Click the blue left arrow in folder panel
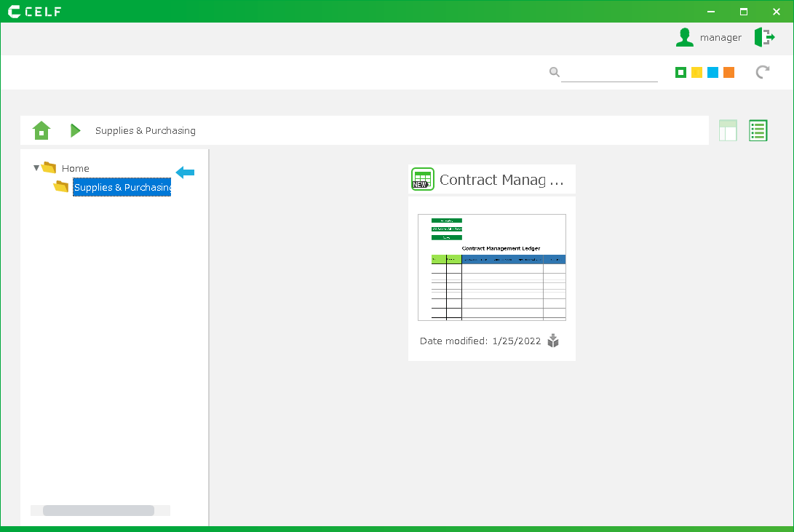794x532 pixels. pos(185,172)
